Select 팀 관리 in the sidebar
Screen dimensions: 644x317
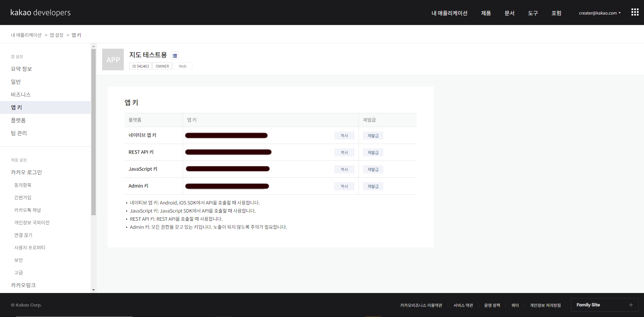(45, 133)
